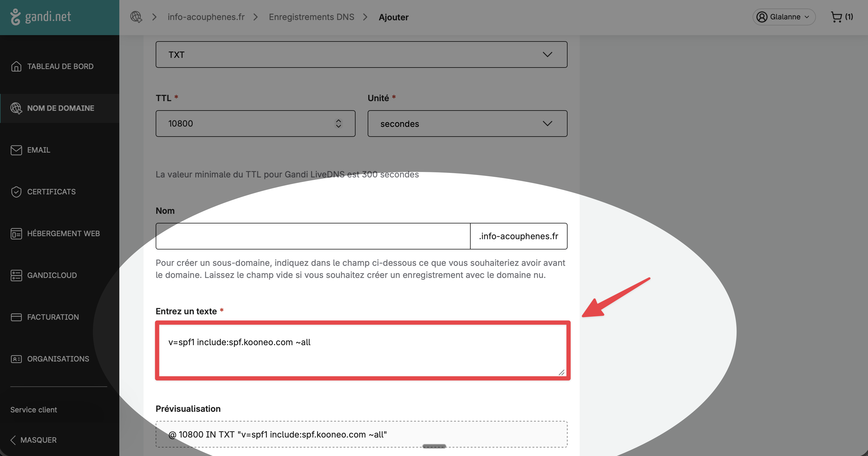The image size is (868, 456).
Task: Click the Nom de domaine globe icon
Action: pyautogui.click(x=16, y=108)
